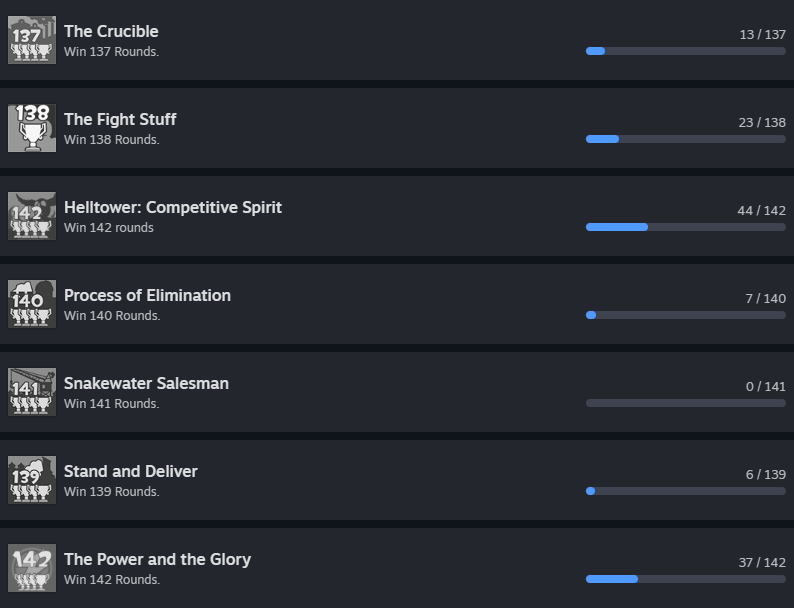Click Snakewater Salesman empty progress bar

tap(686, 403)
